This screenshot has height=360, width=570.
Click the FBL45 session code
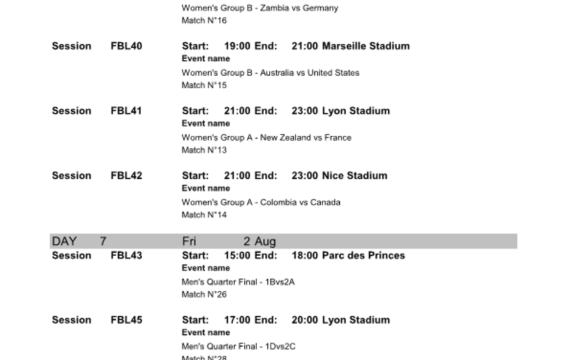pyautogui.click(x=126, y=320)
